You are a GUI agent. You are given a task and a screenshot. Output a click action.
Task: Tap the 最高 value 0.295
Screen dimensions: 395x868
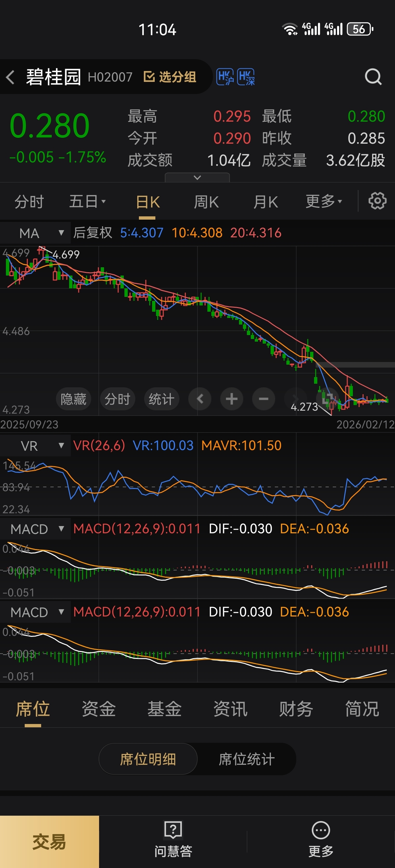click(x=232, y=117)
